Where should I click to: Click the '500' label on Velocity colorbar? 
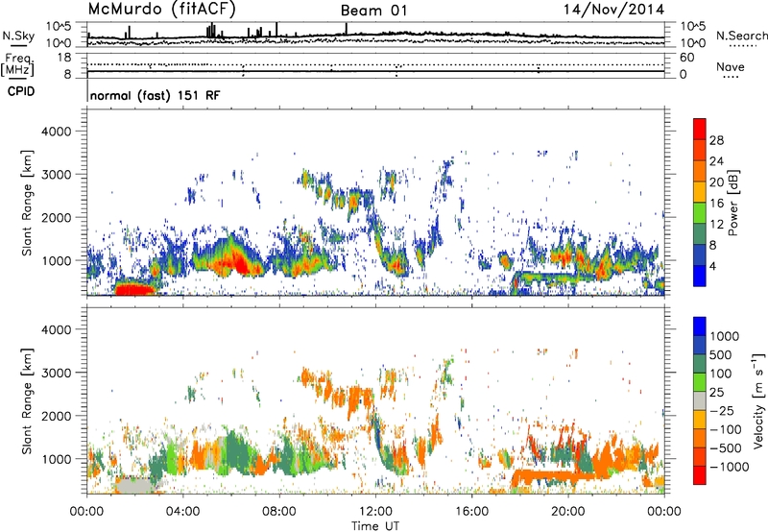(x=723, y=354)
